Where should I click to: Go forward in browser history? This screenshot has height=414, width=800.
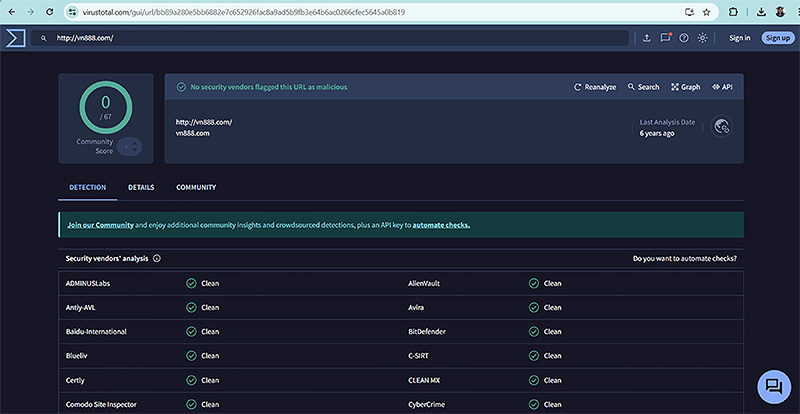pyautogui.click(x=31, y=12)
